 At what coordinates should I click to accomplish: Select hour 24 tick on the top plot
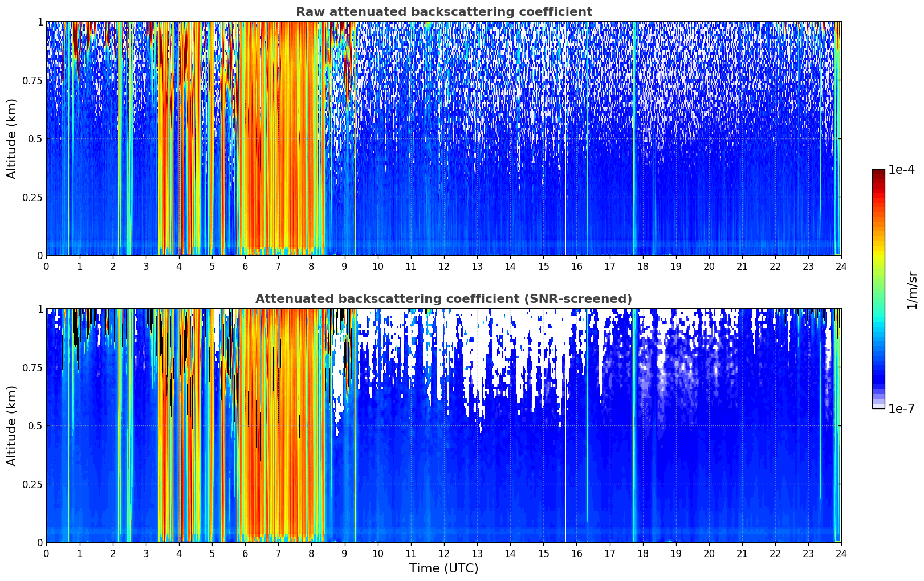(x=841, y=266)
